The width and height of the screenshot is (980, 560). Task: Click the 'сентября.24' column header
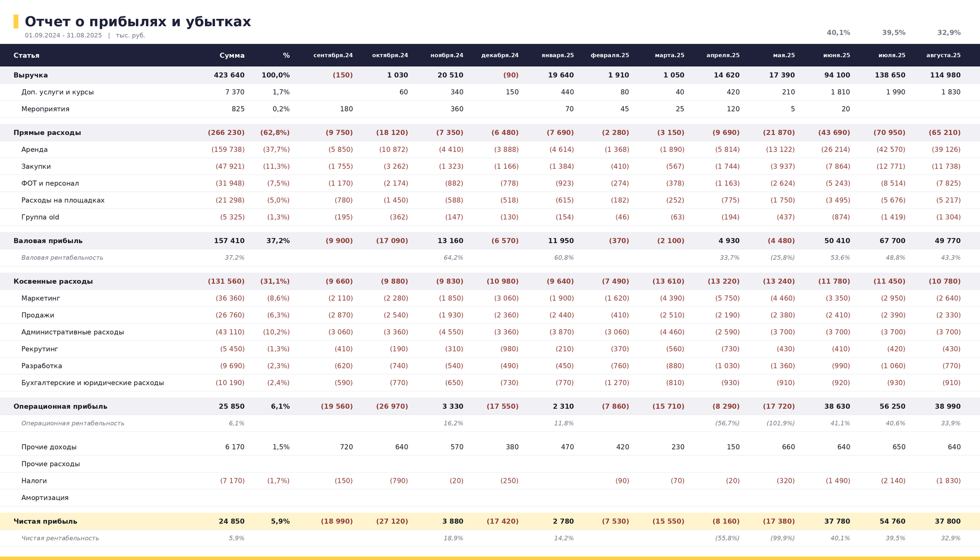click(333, 55)
